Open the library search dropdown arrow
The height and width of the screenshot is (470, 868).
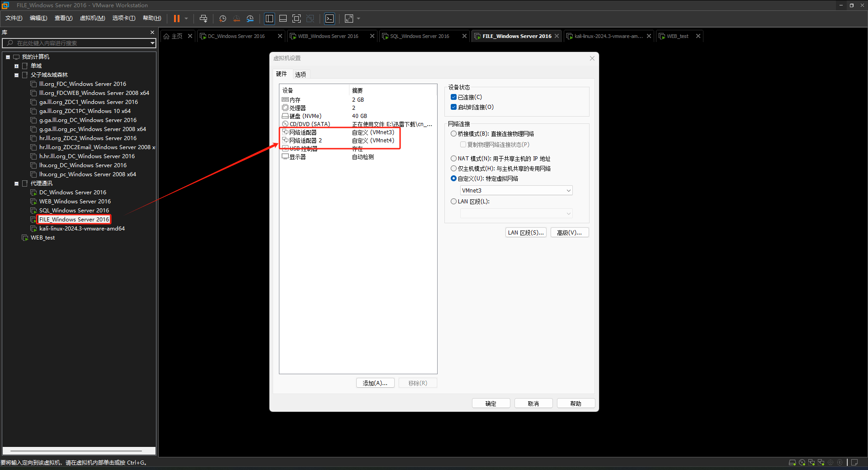pyautogui.click(x=153, y=43)
